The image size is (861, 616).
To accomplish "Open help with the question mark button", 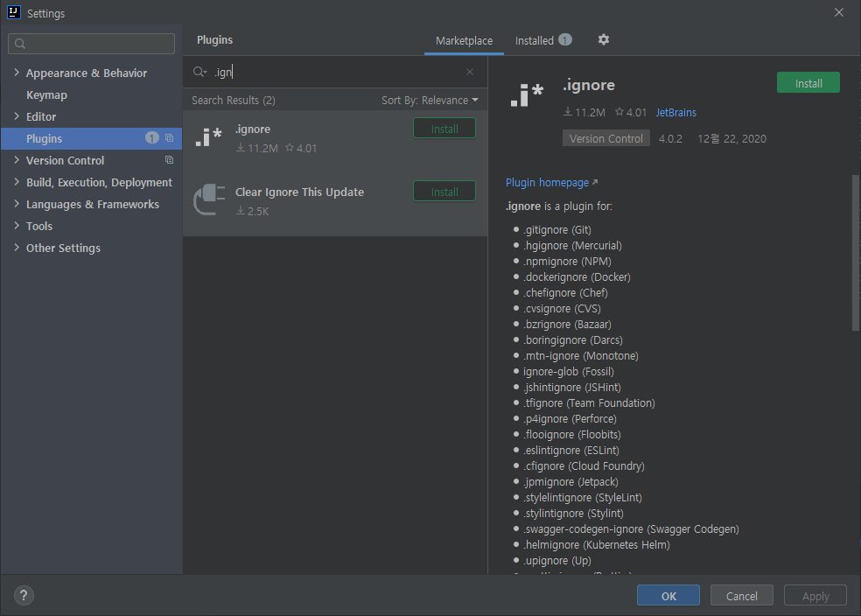I will pyautogui.click(x=24, y=595).
